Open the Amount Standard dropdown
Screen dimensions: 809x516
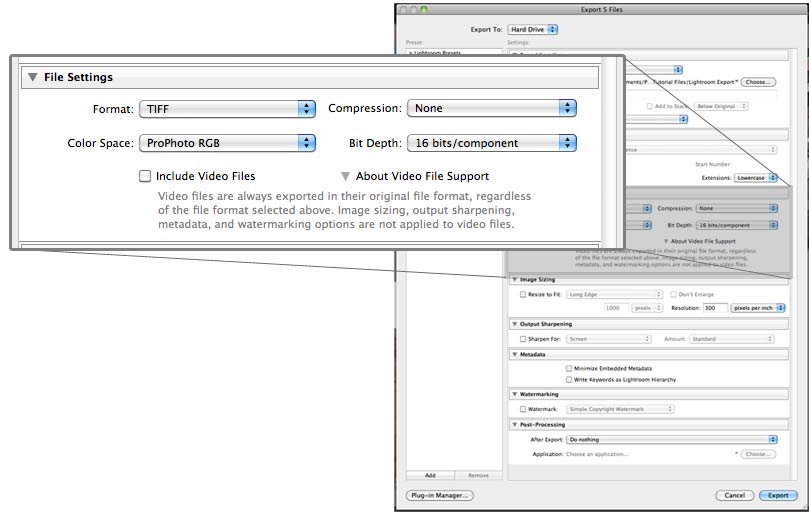[x=732, y=339]
